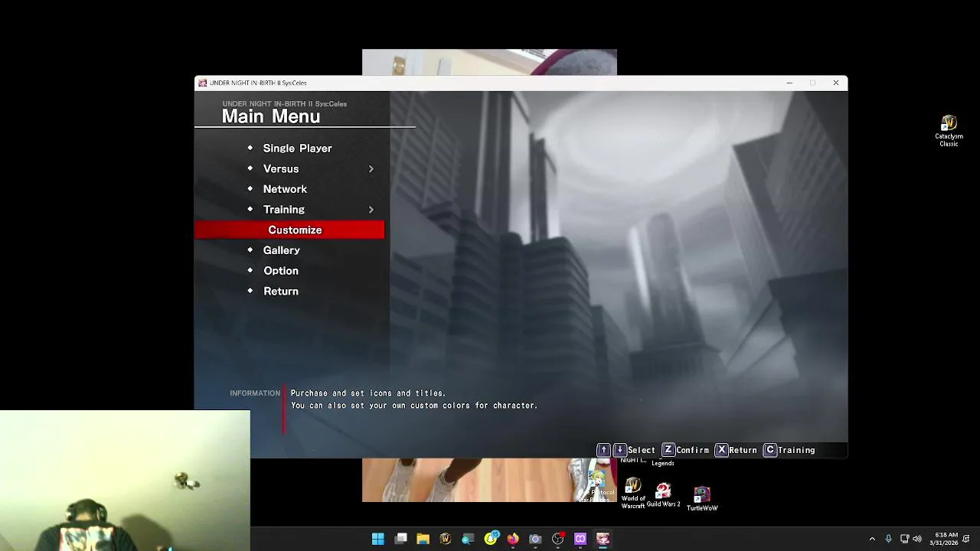Open the Option menu item
Image resolution: width=980 pixels, height=551 pixels.
[x=281, y=271]
